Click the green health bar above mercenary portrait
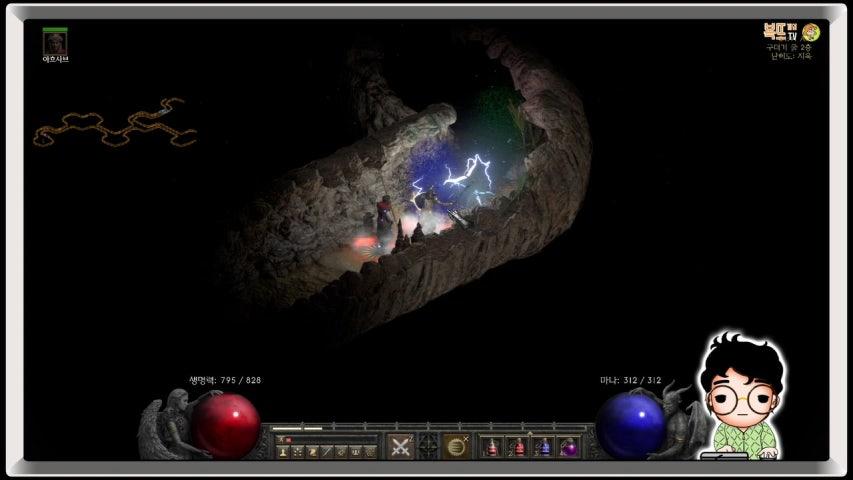This screenshot has width=853, height=480. point(55,30)
